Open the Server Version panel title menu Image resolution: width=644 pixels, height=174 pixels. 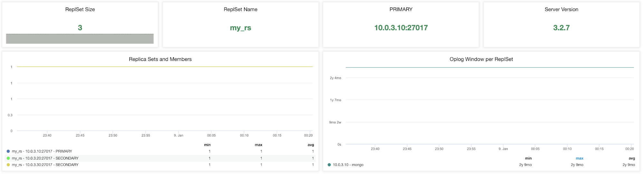tap(562, 9)
